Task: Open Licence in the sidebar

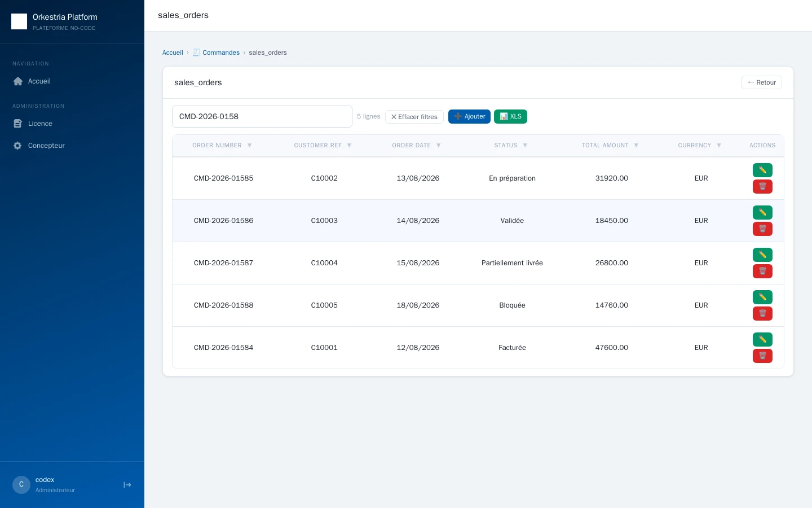Action: pos(72,124)
